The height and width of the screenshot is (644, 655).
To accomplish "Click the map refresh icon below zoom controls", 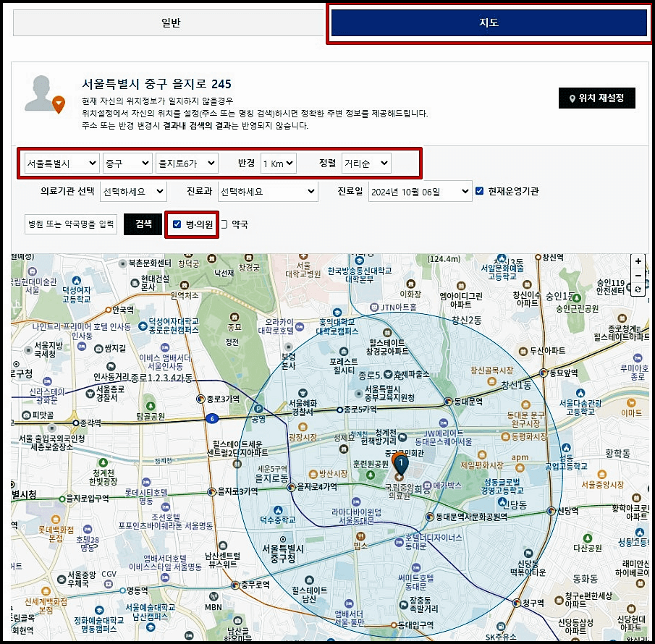I will click(638, 289).
